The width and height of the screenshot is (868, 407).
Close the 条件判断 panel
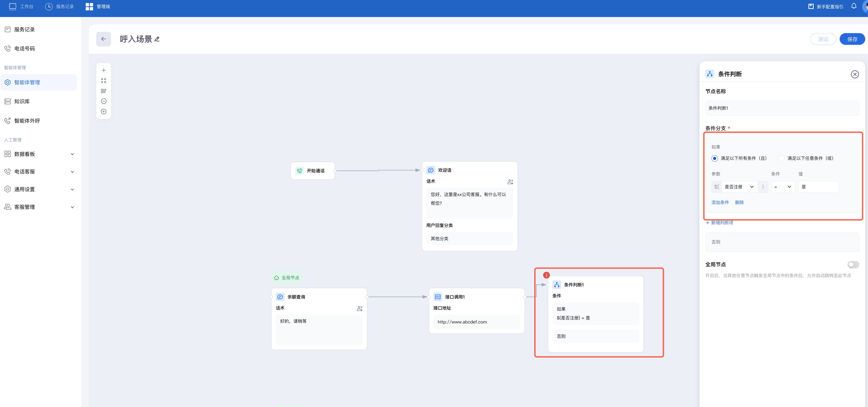(x=854, y=75)
